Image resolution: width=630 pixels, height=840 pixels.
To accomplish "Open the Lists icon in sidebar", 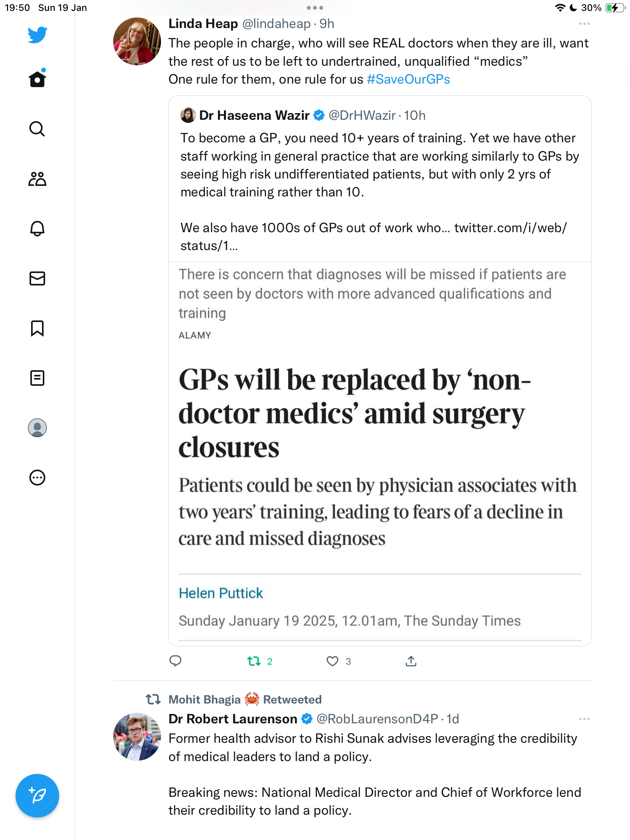I will [x=37, y=378].
